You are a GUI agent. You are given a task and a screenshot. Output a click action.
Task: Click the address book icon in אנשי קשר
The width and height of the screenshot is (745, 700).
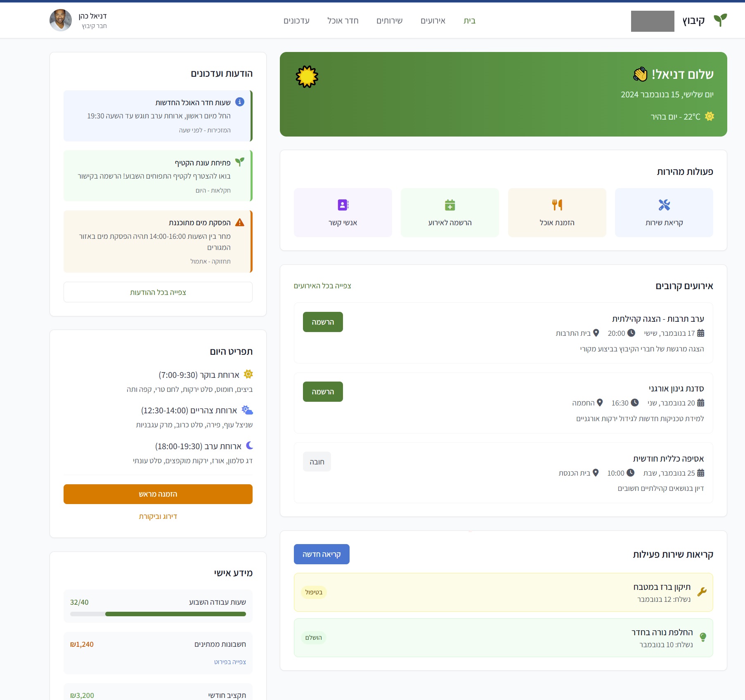[x=343, y=205]
